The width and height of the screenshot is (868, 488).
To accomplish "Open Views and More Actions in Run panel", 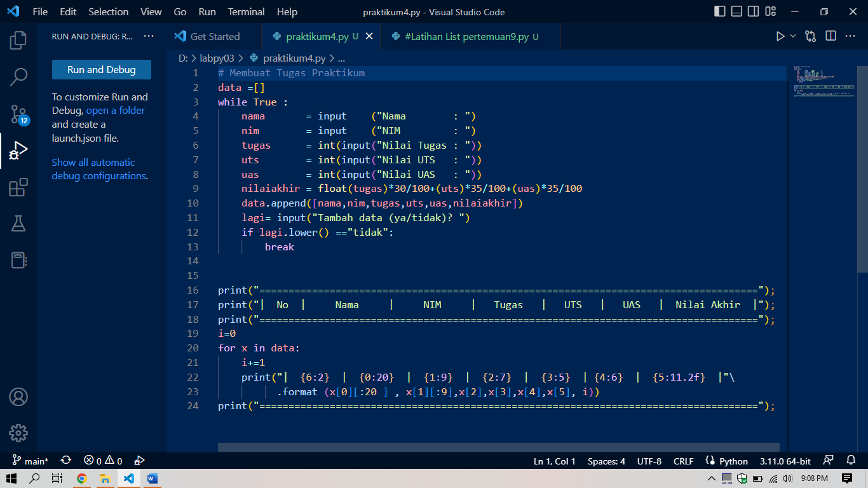I will (149, 36).
